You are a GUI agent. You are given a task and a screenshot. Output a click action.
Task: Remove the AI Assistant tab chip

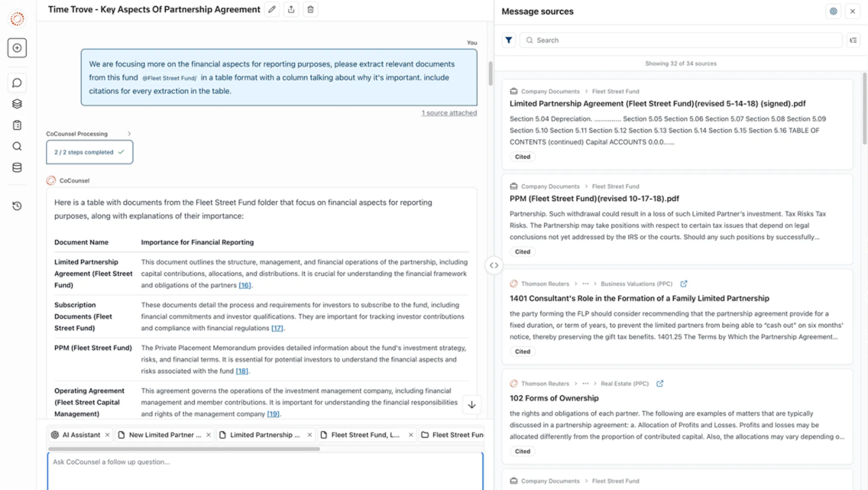pyautogui.click(x=107, y=435)
